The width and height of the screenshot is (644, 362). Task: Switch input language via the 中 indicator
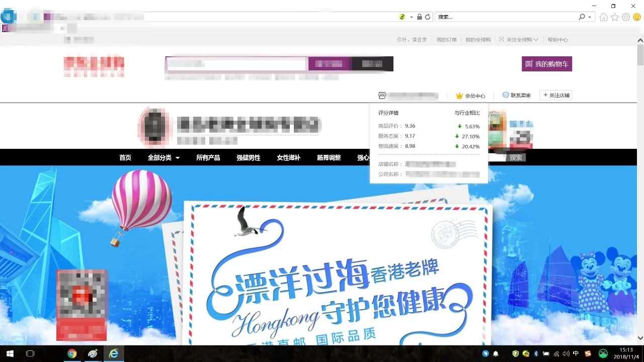[x=575, y=353]
